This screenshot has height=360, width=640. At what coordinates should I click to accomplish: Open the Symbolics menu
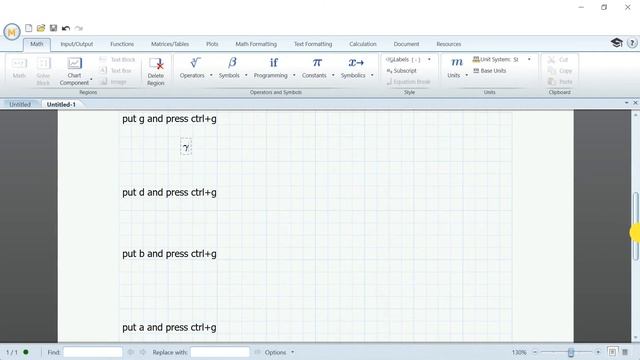point(353,67)
